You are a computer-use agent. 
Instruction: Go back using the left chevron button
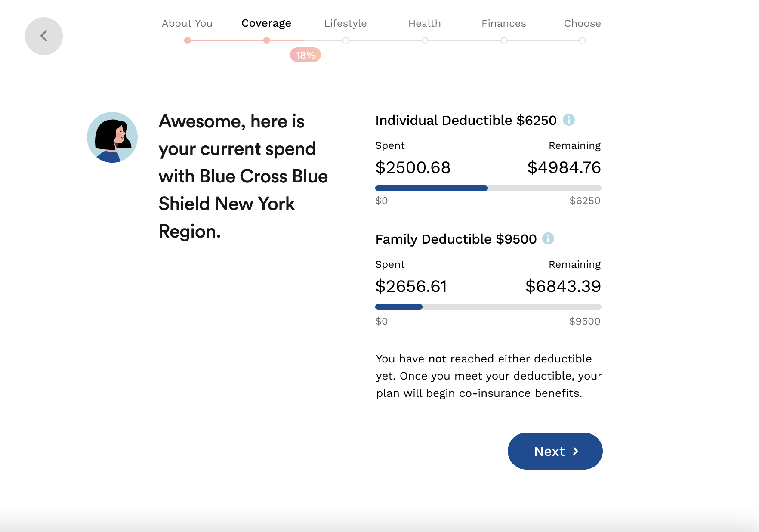tap(44, 36)
